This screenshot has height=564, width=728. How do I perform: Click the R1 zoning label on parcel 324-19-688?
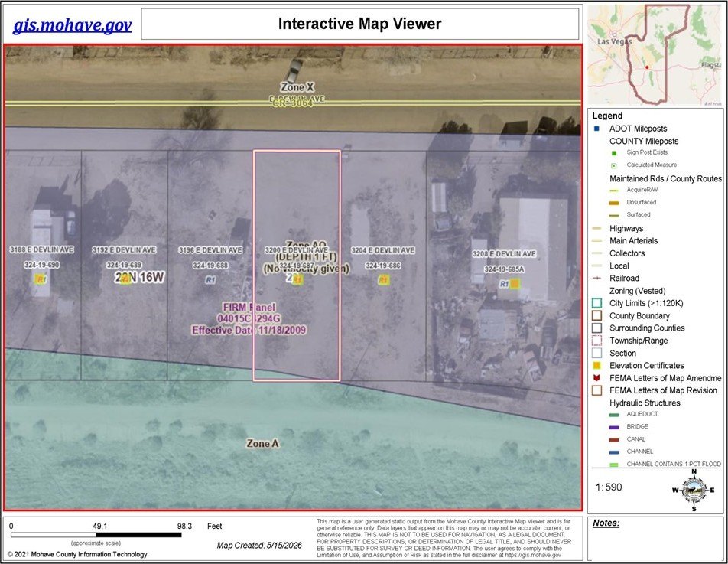coord(210,280)
